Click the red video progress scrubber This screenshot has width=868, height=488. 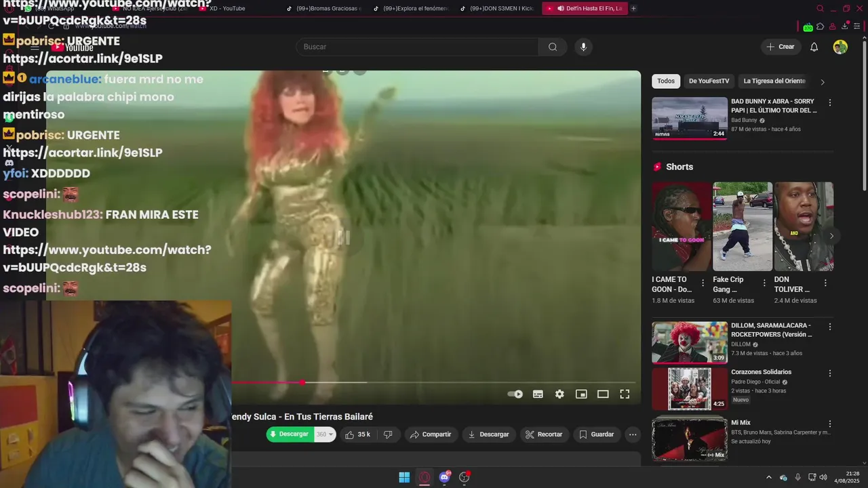[302, 383]
